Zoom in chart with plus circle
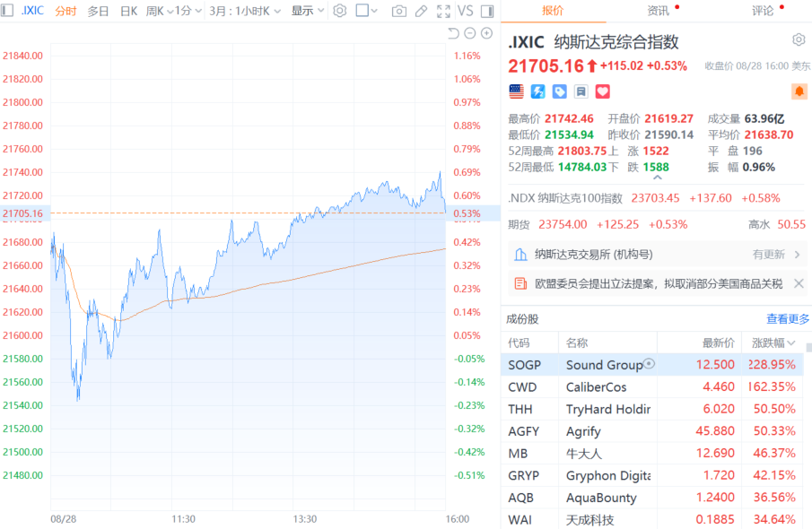812x529 pixels. 487,34
